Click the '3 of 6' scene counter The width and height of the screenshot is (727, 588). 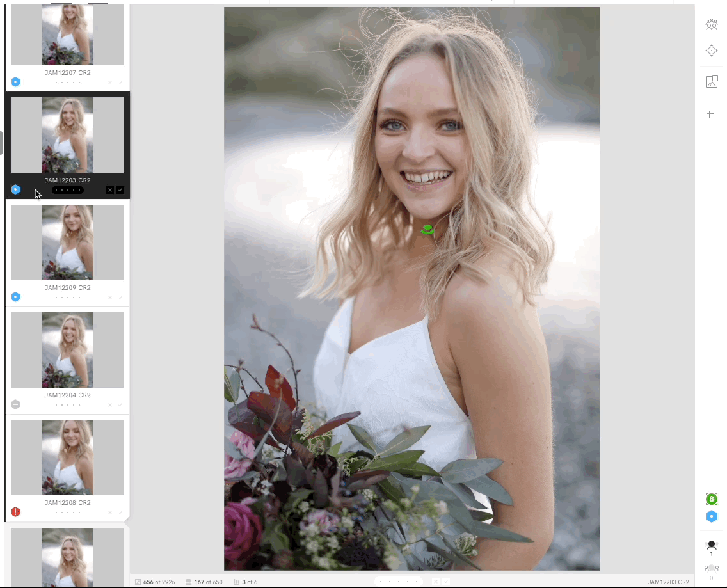(250, 582)
